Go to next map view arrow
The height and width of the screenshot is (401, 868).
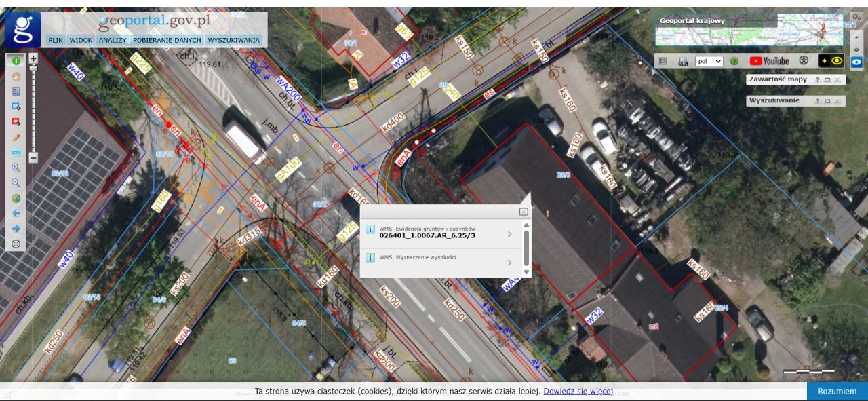[x=16, y=229]
